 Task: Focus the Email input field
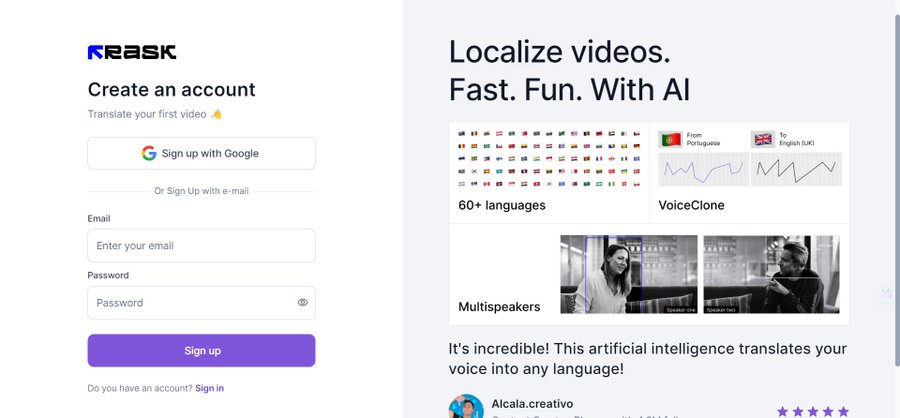coord(201,246)
